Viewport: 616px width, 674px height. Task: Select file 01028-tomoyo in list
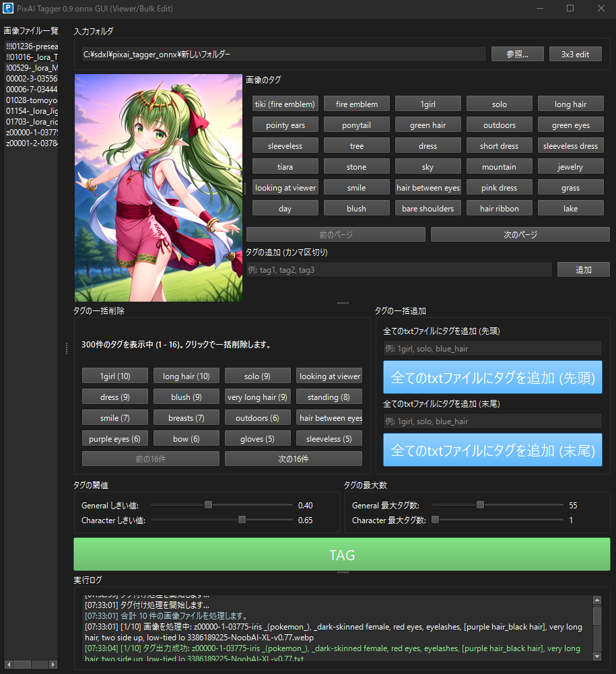pos(32,100)
